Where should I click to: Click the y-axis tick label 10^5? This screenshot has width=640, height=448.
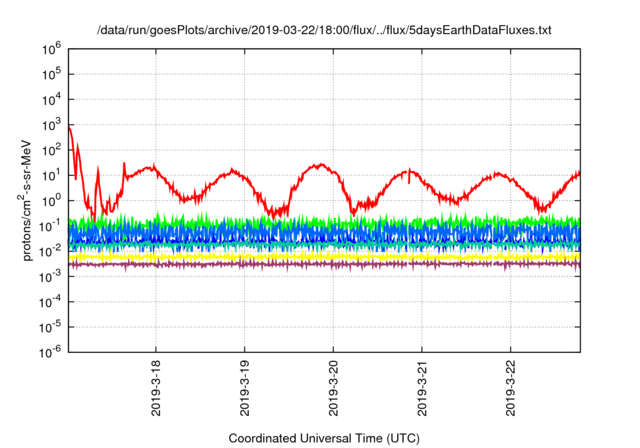(x=51, y=74)
